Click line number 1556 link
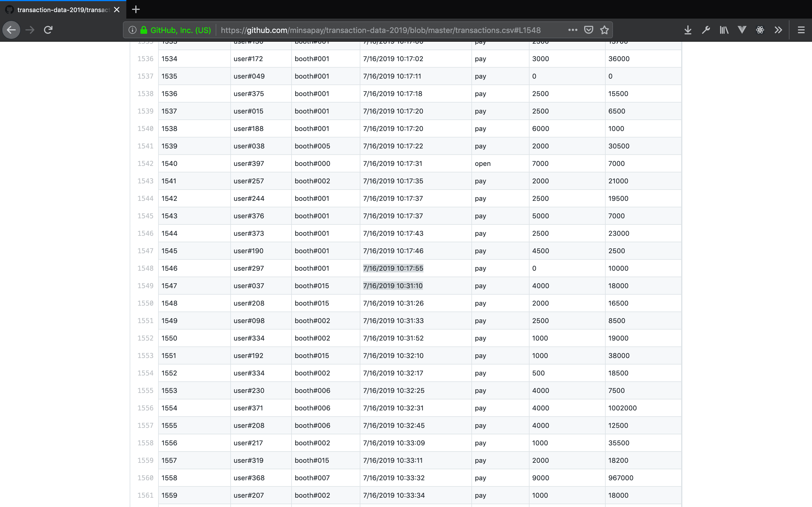Screen dimensions: 812x507 click(145, 408)
